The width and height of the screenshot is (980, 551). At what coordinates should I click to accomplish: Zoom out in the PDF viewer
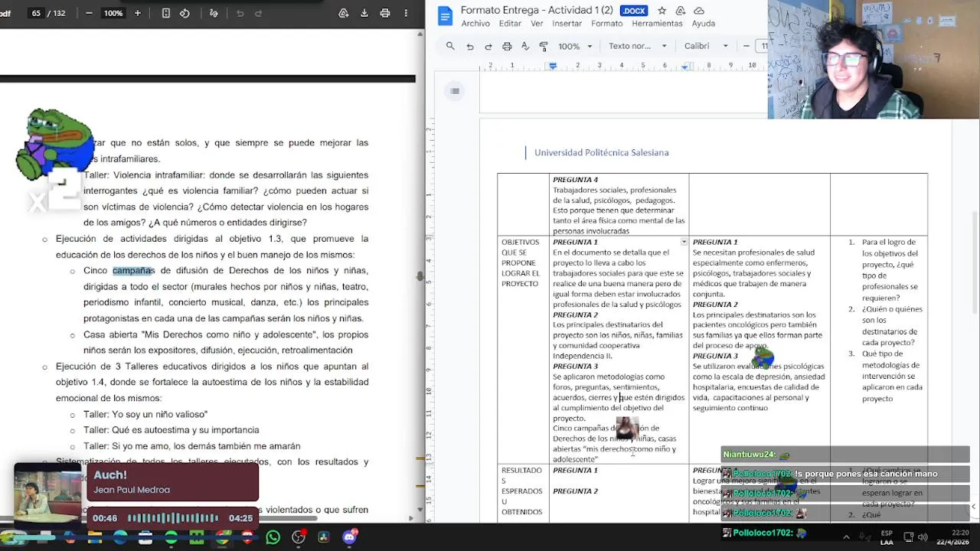click(x=89, y=13)
